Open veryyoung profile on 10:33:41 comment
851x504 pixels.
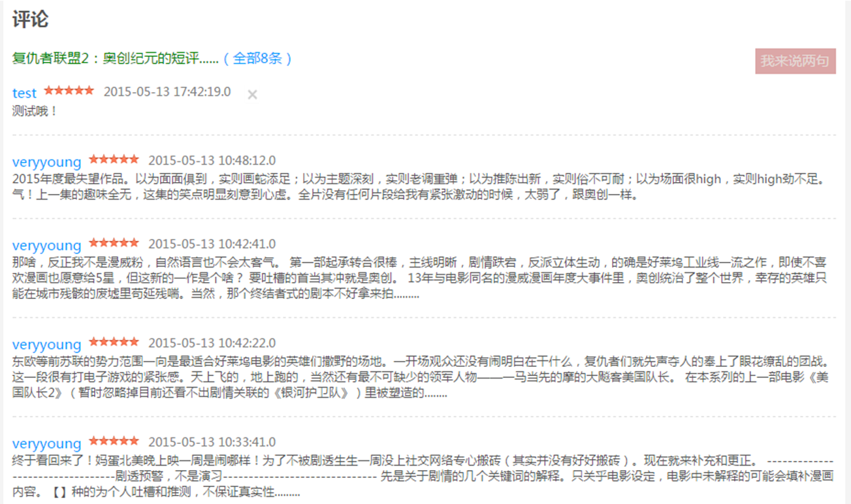click(46, 443)
